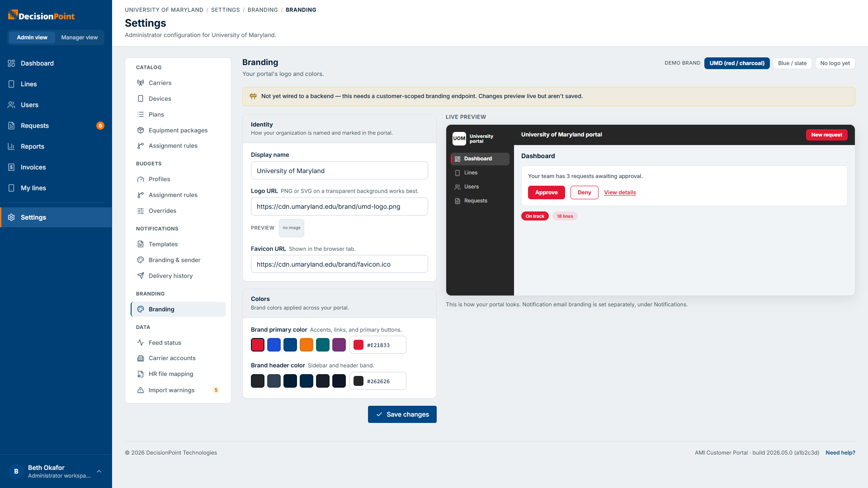Open Carrier accounts data settings
Viewport: 868px width, 488px height.
click(178, 358)
